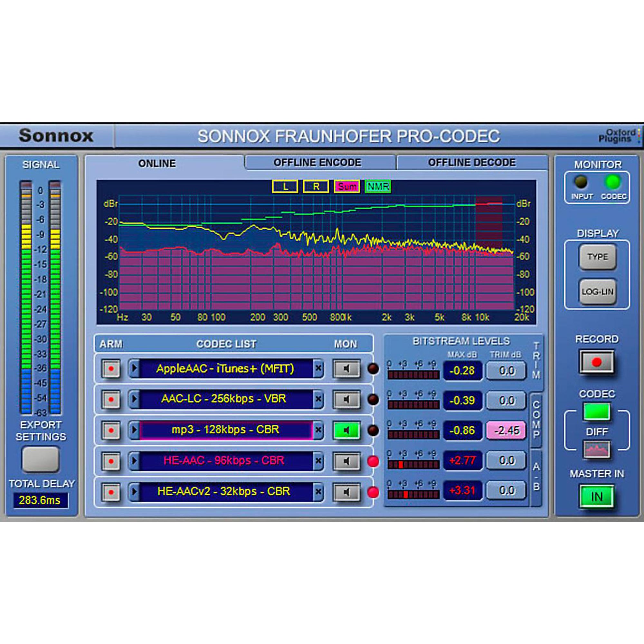
Task: Adjust the TRIM value showing -2.45 dB
Action: pos(506,431)
